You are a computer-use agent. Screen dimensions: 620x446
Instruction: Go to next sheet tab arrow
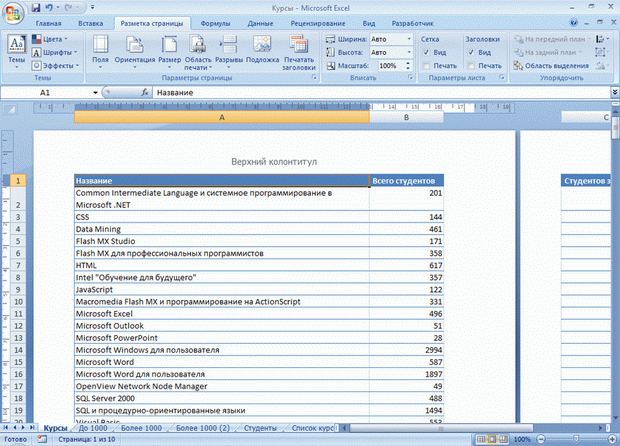point(23,428)
